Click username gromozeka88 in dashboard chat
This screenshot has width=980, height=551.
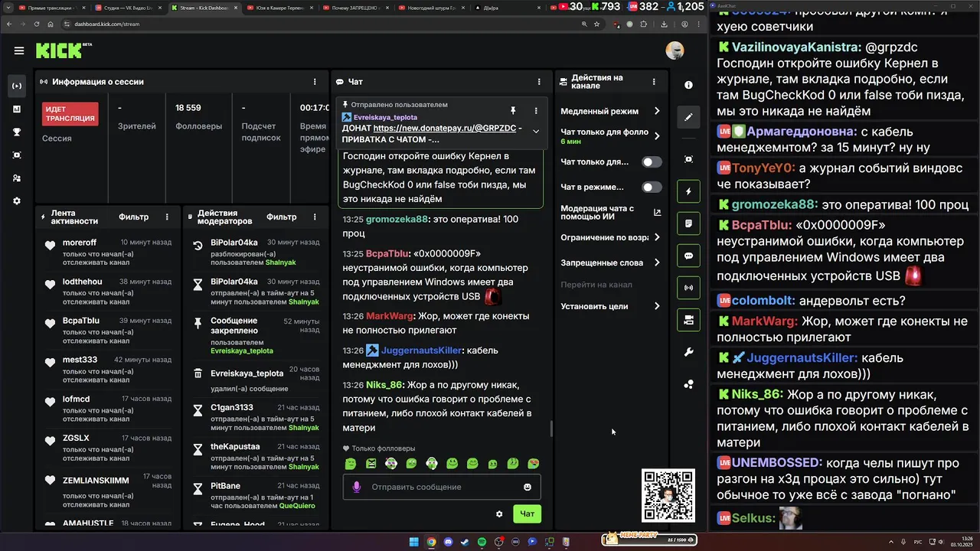(x=397, y=219)
